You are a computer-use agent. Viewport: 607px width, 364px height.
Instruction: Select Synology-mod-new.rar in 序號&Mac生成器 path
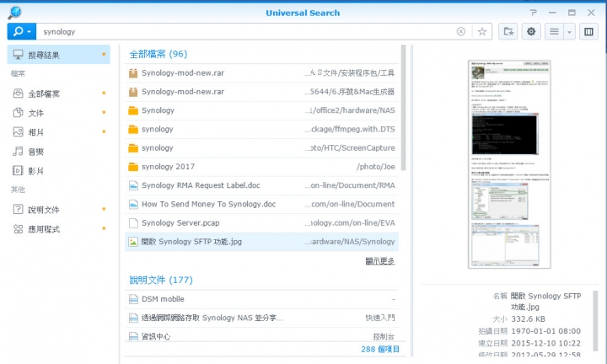(261, 92)
